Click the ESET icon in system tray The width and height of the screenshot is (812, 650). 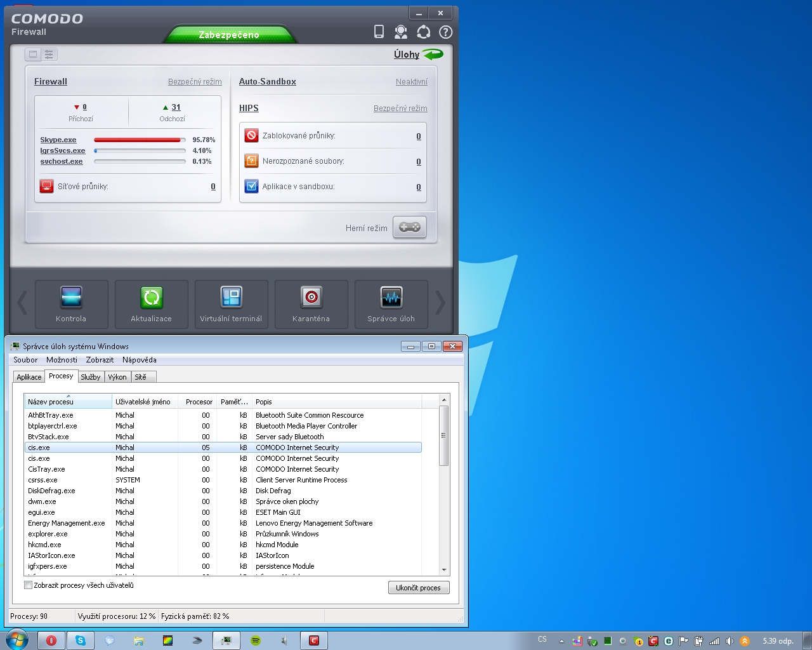(668, 641)
